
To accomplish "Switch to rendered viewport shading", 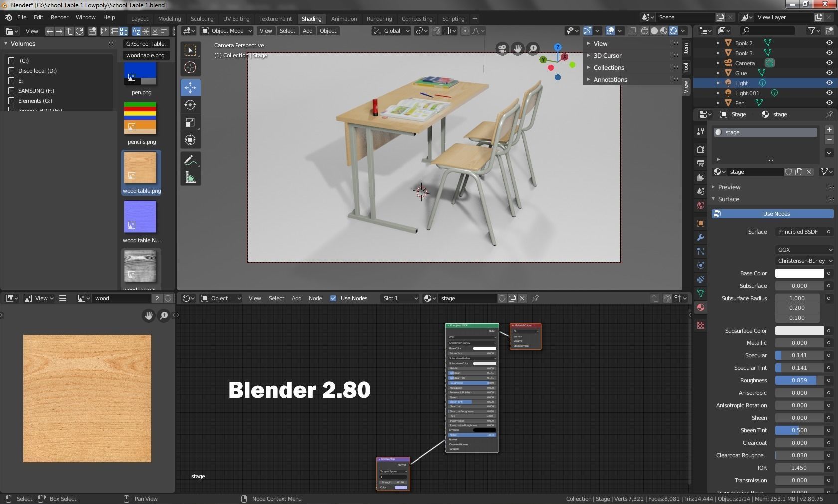I will point(673,31).
